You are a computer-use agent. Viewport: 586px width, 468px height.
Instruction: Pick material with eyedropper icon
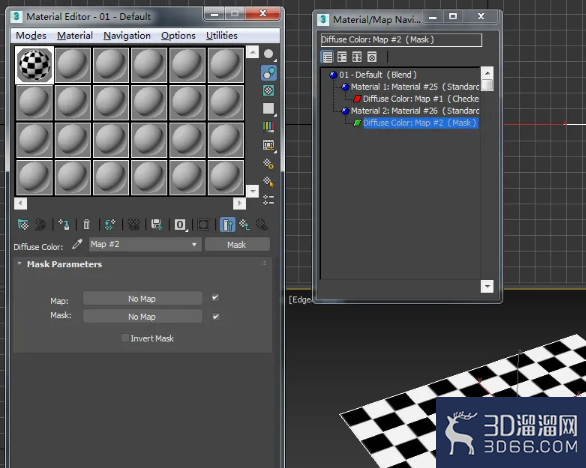point(77,244)
